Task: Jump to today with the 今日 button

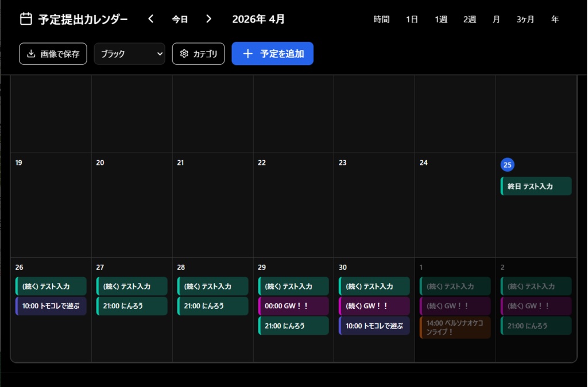Action: pos(180,18)
